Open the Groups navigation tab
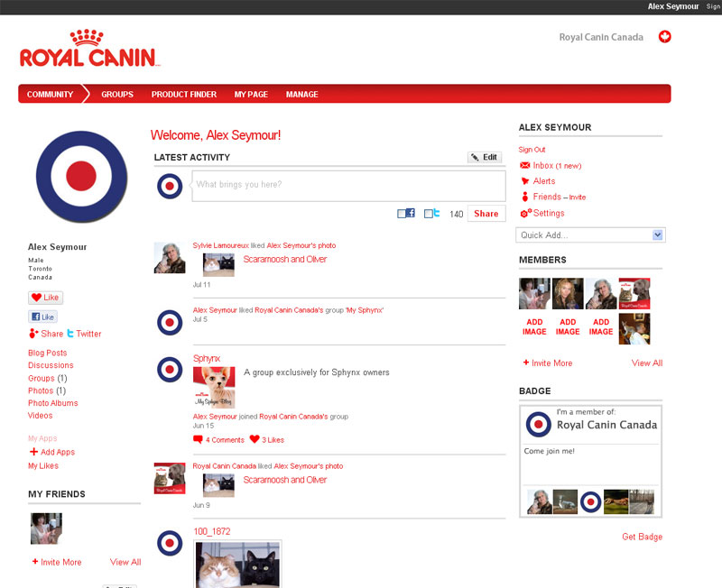722x588 pixels. click(x=117, y=94)
